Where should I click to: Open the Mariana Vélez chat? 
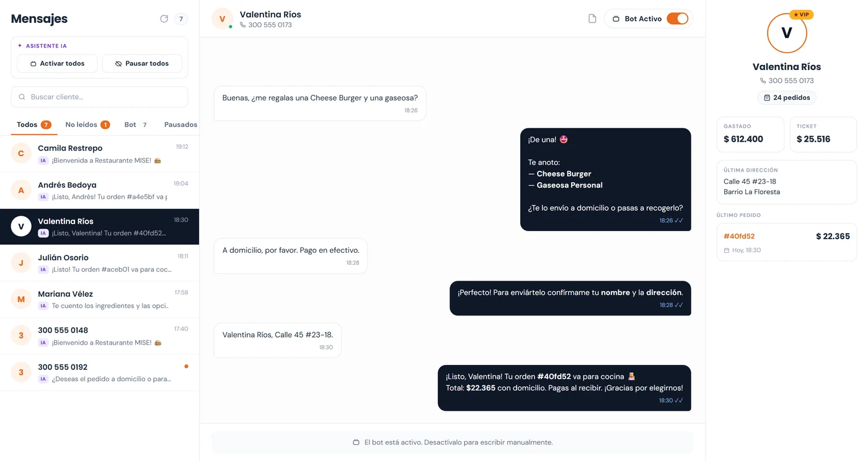(99, 299)
